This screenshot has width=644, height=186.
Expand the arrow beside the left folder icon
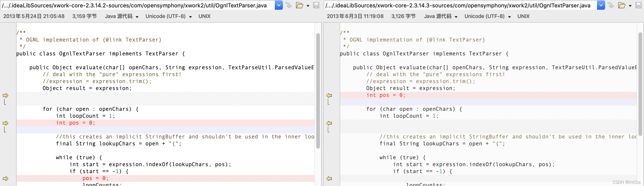(x=308, y=6)
